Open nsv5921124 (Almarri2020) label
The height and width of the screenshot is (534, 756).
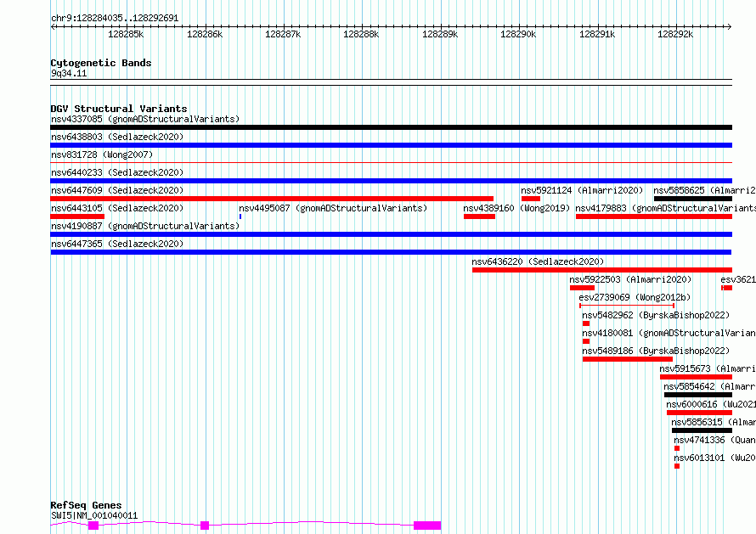click(x=582, y=190)
